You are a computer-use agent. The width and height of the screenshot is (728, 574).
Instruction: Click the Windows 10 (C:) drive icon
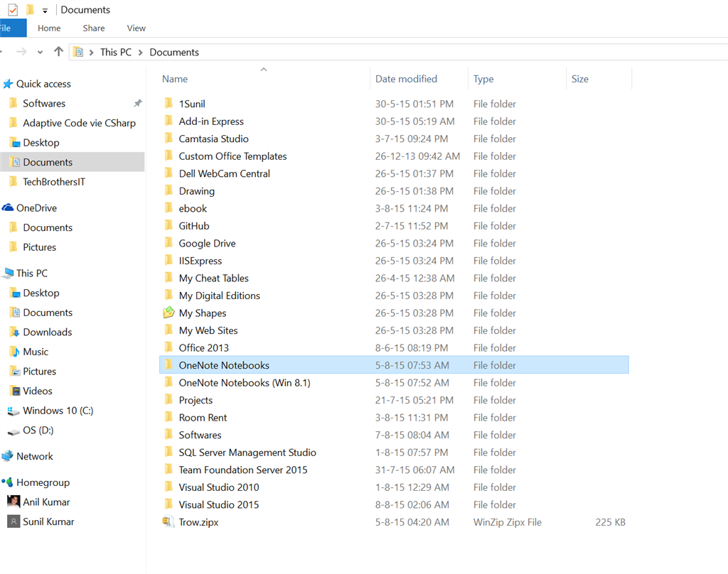pos(14,411)
